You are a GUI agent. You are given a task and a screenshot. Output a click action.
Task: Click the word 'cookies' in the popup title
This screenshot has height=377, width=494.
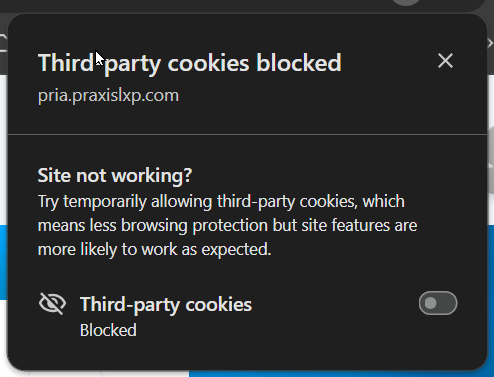pos(208,63)
